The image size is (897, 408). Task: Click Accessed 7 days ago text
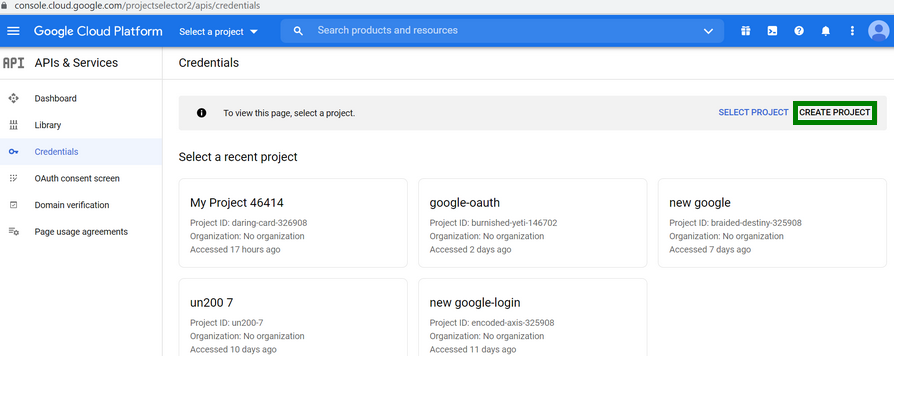tap(710, 249)
